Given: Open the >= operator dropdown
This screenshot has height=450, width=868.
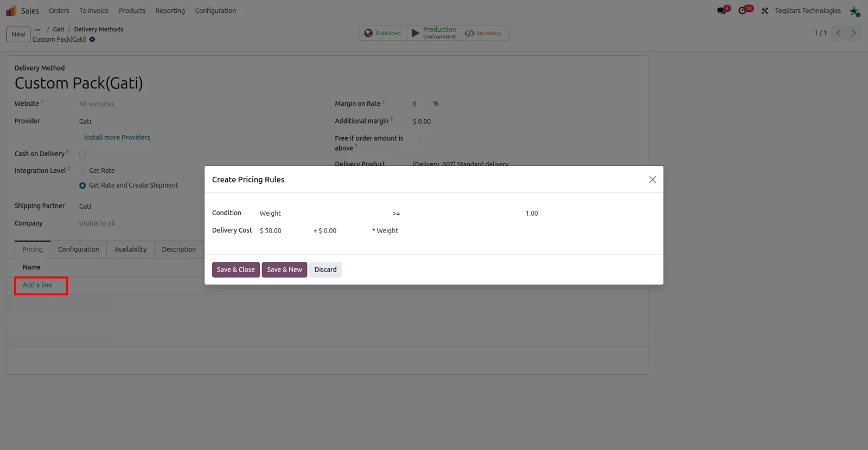Looking at the screenshot, I should coord(455,214).
